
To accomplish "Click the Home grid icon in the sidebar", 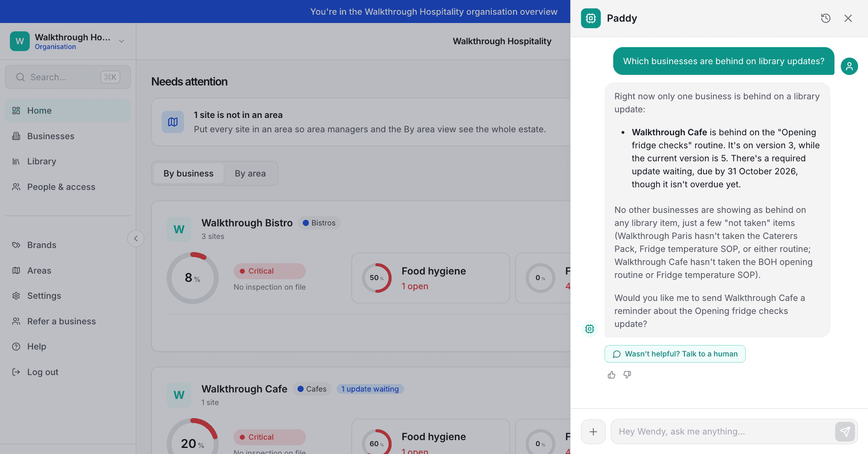I will tap(16, 111).
